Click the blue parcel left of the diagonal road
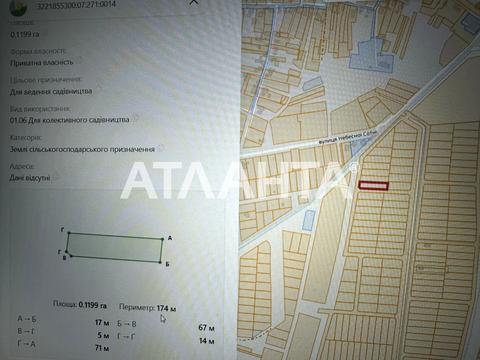Image resolution: width=480 pixels, height=360 pixels. pos(308,220)
